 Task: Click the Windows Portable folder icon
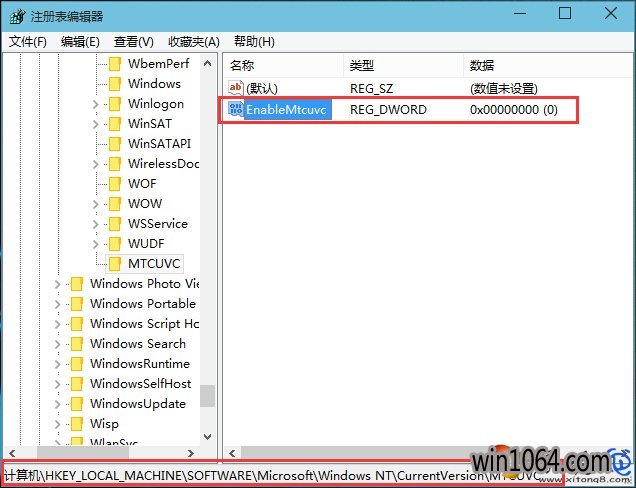click(77, 304)
